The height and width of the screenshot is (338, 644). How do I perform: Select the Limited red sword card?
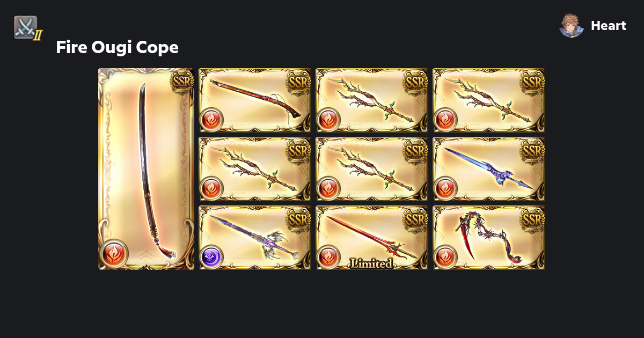[x=372, y=238]
